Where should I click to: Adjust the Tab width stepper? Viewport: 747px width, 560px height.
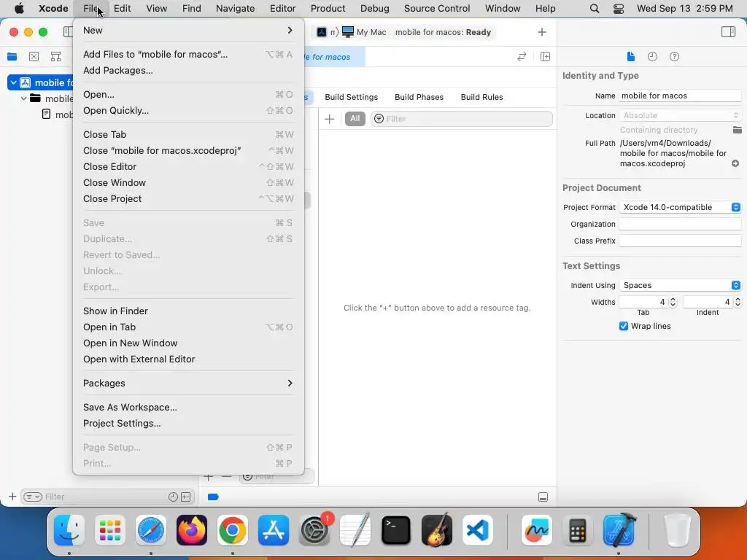(x=673, y=302)
